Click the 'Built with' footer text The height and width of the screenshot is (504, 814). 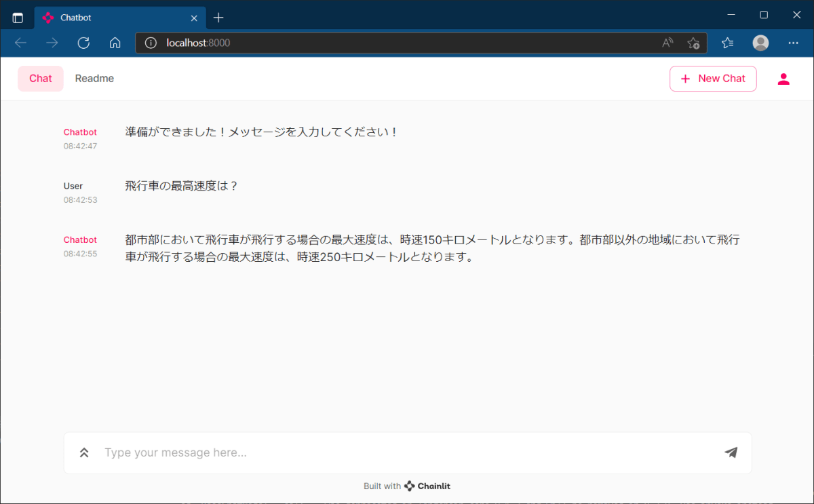click(382, 486)
